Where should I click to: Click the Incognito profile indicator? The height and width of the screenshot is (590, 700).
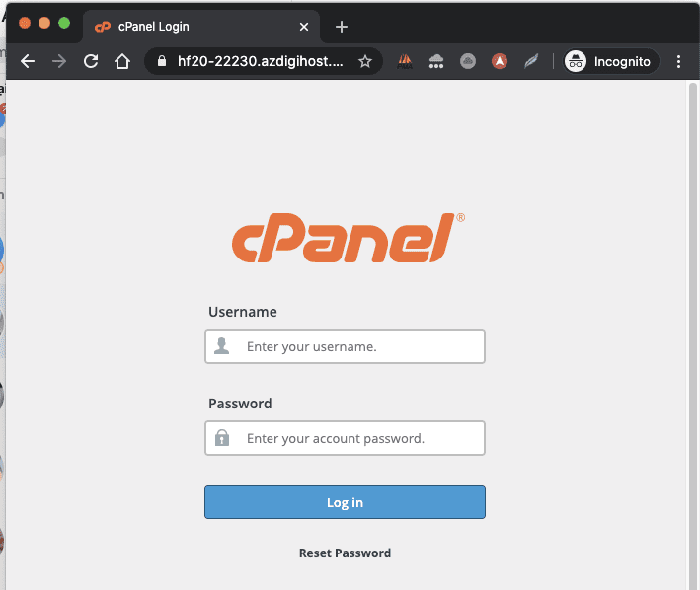tap(610, 61)
